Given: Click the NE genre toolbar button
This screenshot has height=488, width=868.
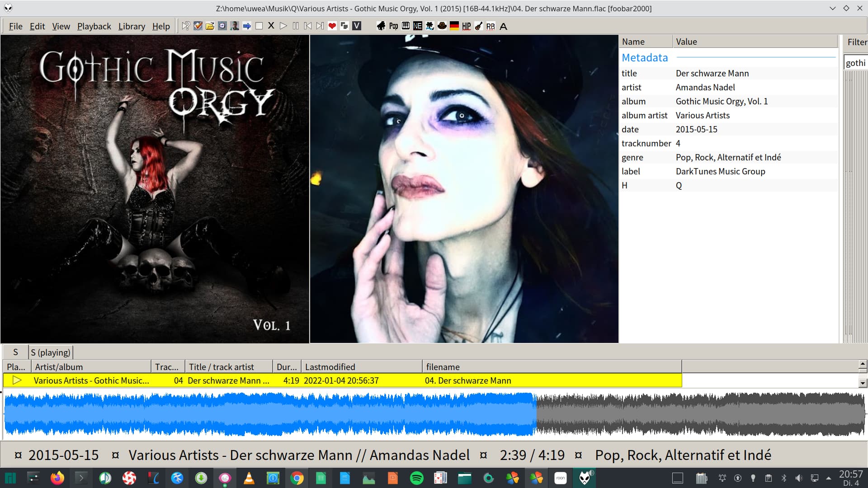Looking at the screenshot, I should (x=418, y=26).
